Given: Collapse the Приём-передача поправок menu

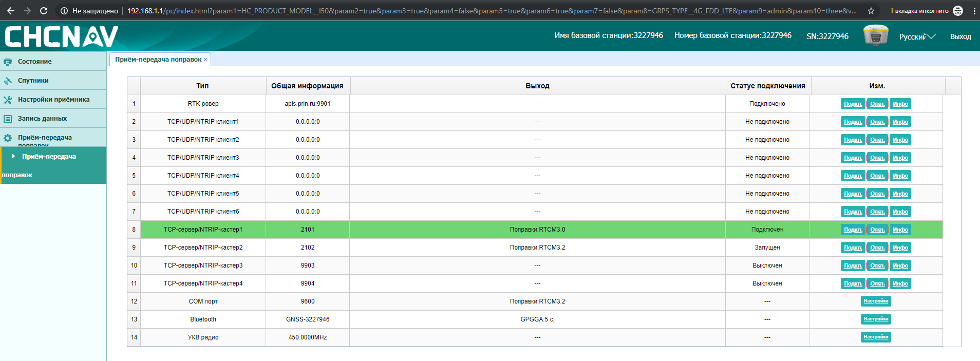Looking at the screenshot, I should pos(53,137).
